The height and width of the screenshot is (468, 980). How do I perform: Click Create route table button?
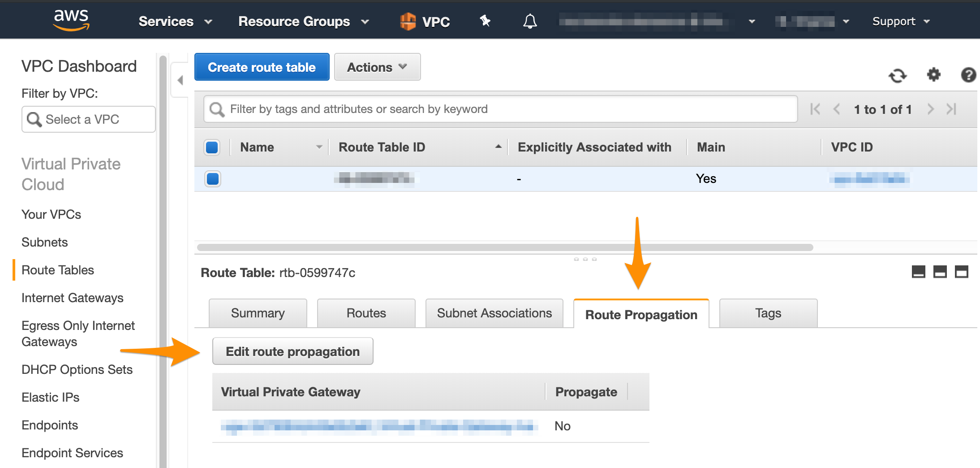click(x=262, y=67)
